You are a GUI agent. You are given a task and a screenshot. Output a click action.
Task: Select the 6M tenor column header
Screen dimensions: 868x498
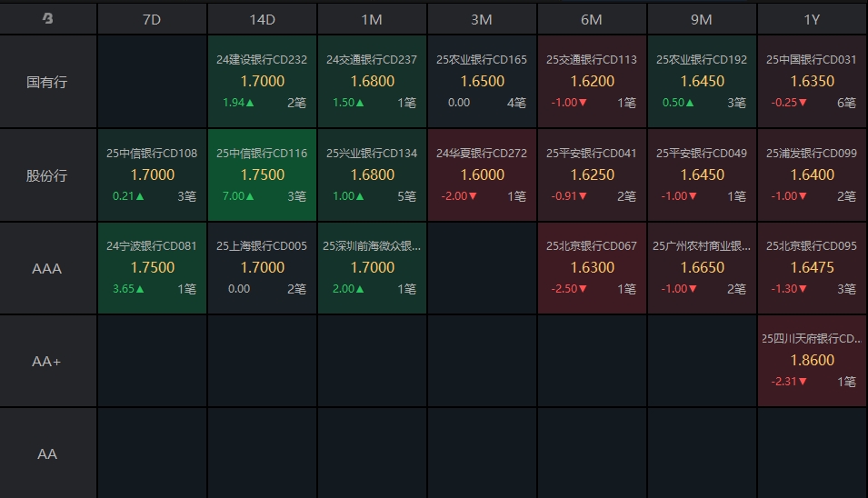[x=592, y=19]
